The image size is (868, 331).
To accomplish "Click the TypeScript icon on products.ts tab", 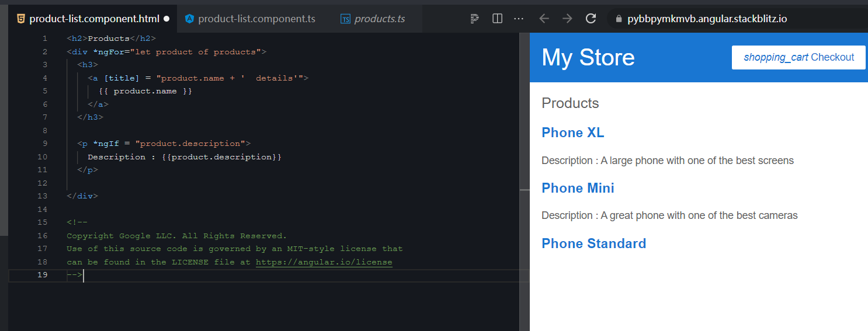I will pos(346,19).
